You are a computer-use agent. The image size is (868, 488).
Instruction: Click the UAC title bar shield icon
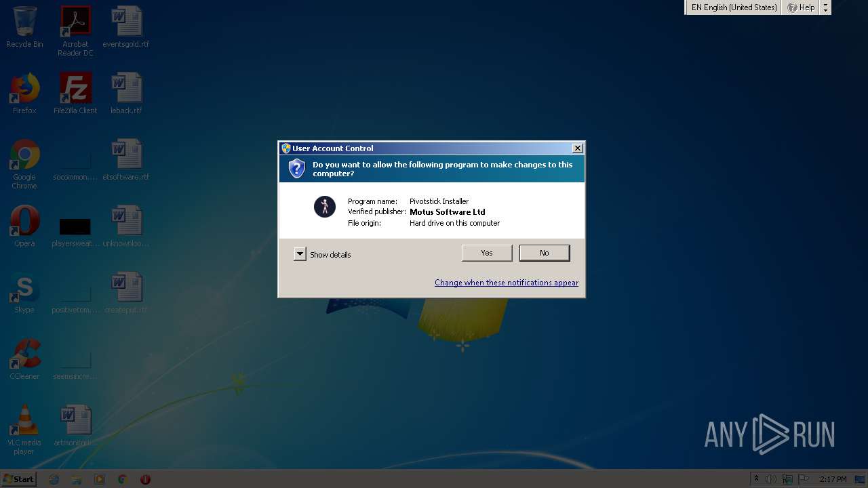(x=286, y=148)
